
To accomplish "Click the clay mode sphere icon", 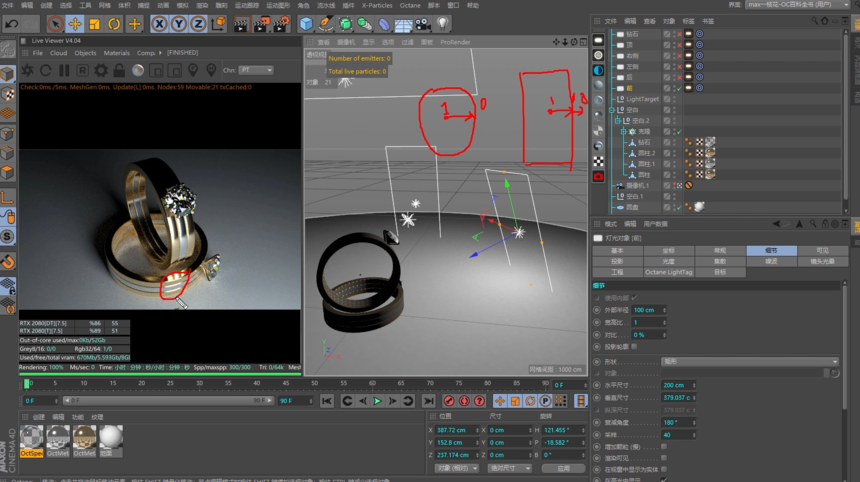I will pyautogui.click(x=138, y=70).
